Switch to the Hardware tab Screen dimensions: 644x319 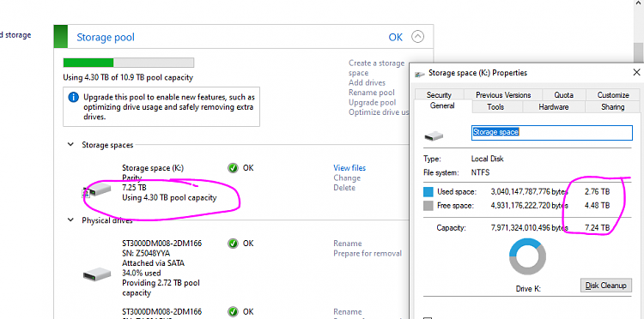[x=553, y=106]
